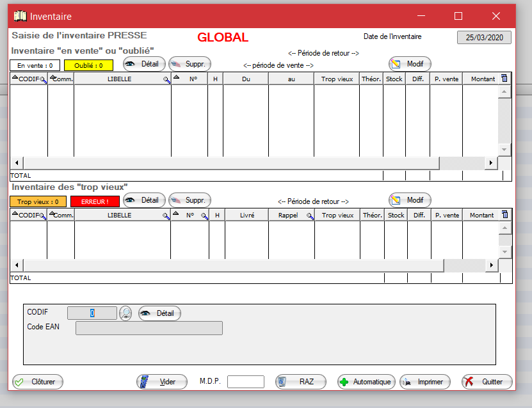Click the magnifier icon next to CODIF field
The image size is (532, 408).
126,313
